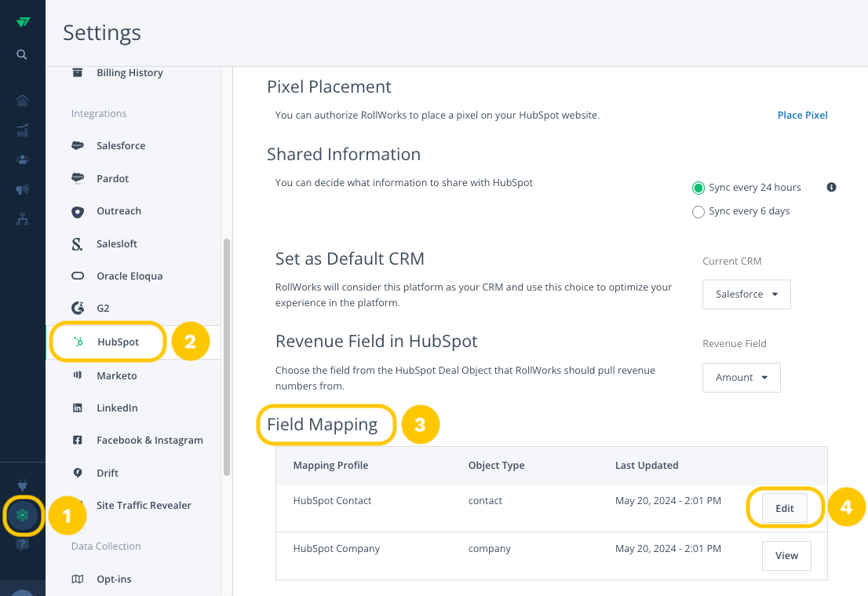This screenshot has width=868, height=596.
Task: Click the G2 logo icon
Action: click(78, 308)
